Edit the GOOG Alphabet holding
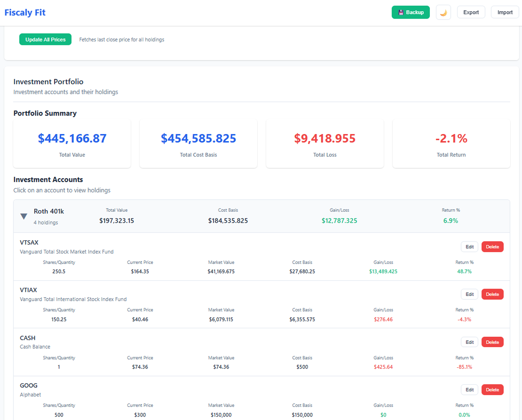The image size is (522, 420). coord(469,390)
